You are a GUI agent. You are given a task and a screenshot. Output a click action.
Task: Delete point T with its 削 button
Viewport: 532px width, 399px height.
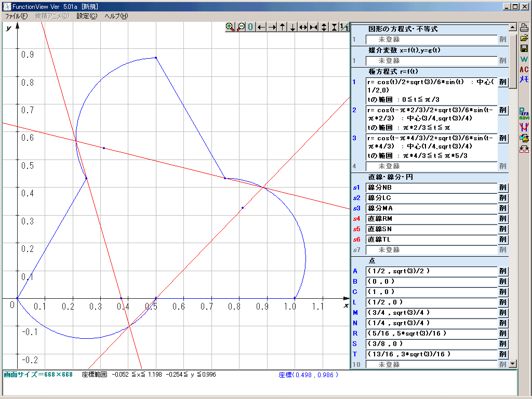click(x=503, y=354)
